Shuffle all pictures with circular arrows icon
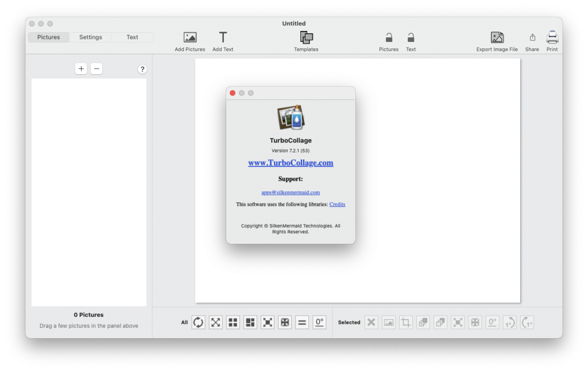 (198, 322)
